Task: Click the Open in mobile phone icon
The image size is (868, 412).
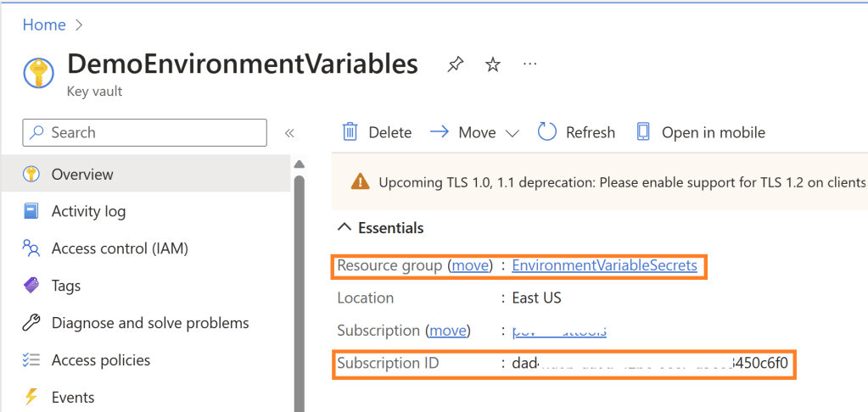Action: [643, 132]
